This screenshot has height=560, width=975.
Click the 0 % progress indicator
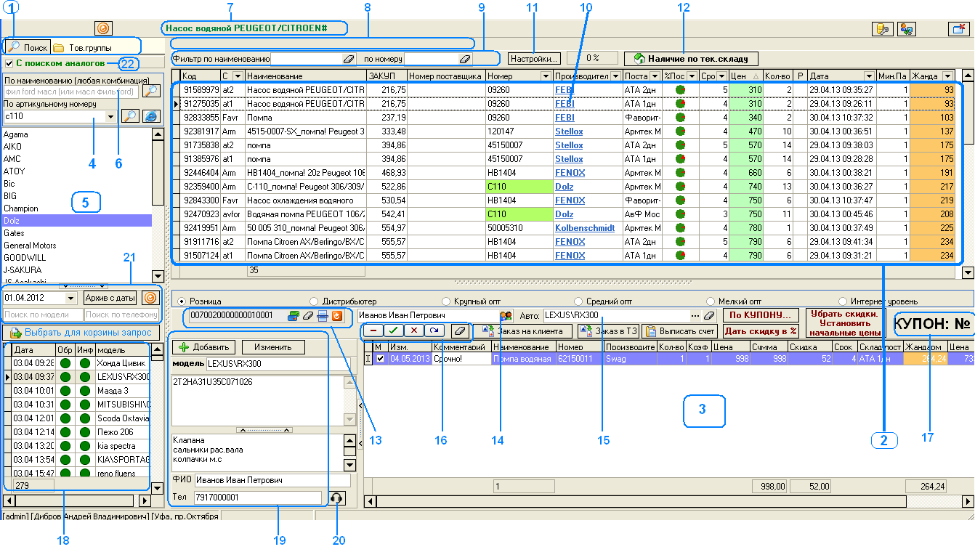click(592, 58)
